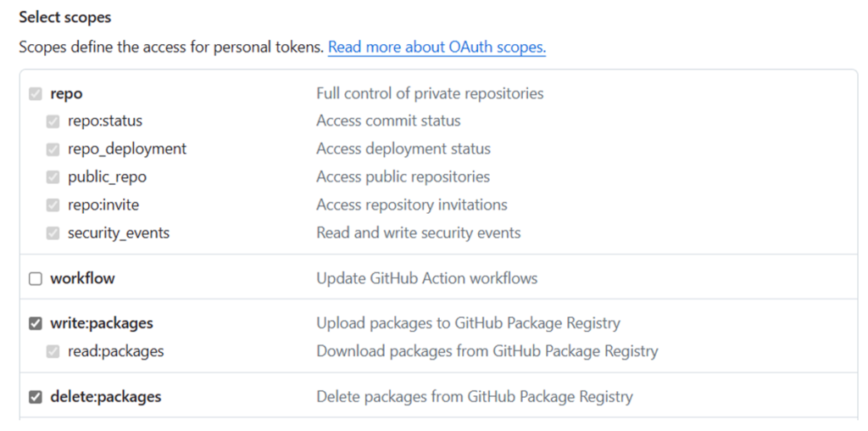Uncheck the delete:packages scope
This screenshot has width=868, height=431.
(x=36, y=397)
